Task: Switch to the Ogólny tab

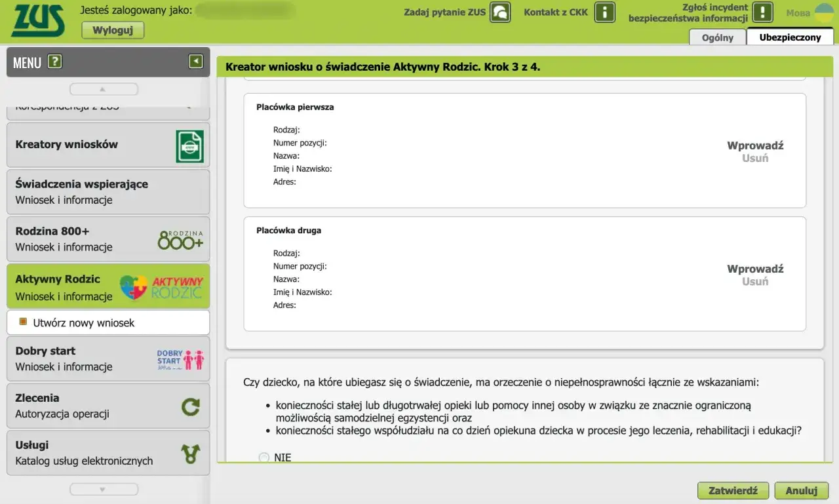Action: coord(716,37)
